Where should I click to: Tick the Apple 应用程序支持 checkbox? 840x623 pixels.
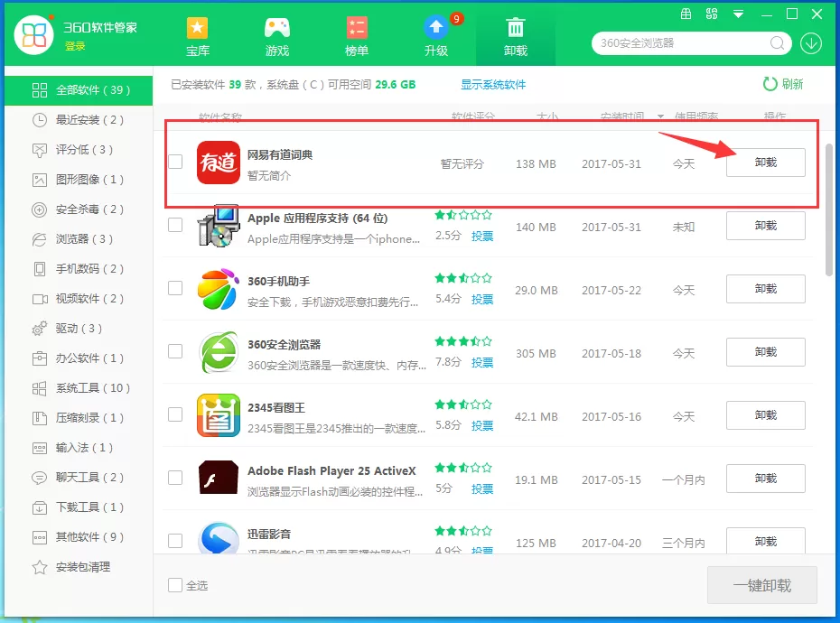(175, 225)
